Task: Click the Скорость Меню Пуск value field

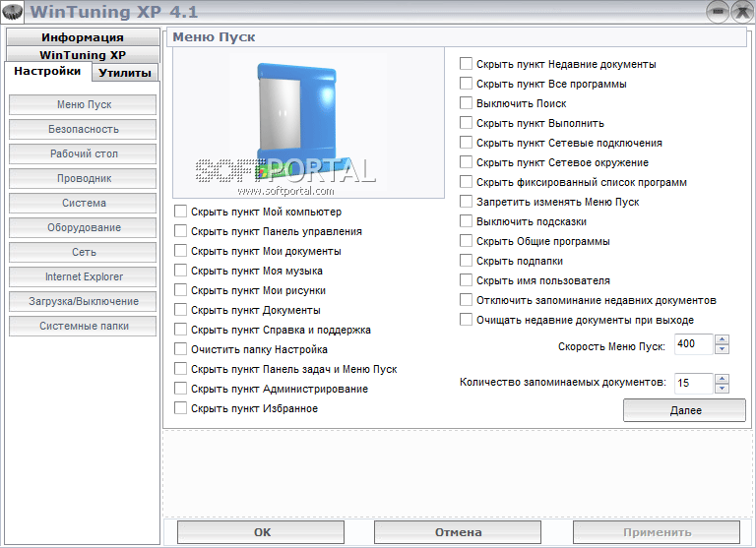Action: (693, 344)
